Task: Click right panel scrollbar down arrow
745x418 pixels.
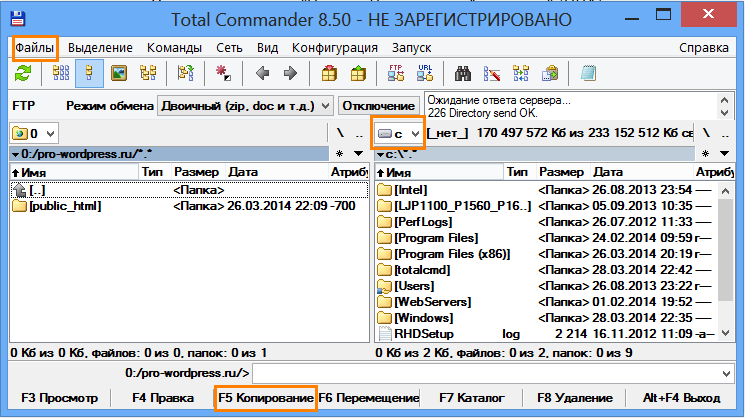Action: click(725, 333)
